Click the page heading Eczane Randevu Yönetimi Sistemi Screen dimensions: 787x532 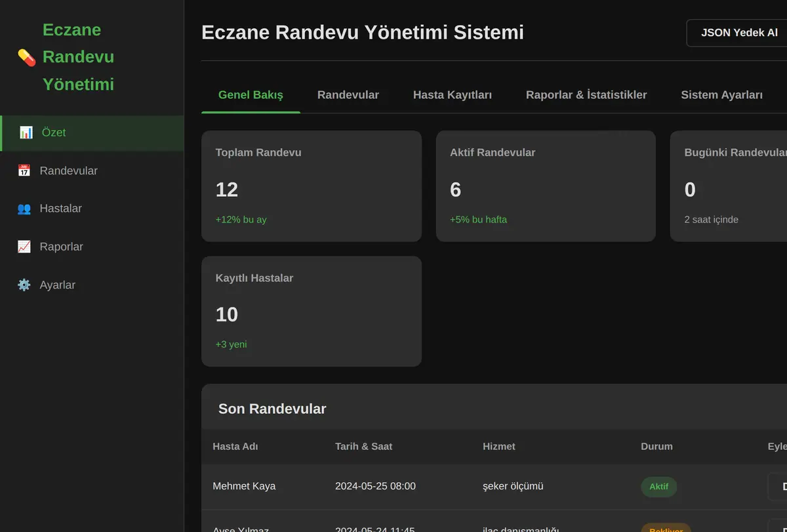point(363,32)
